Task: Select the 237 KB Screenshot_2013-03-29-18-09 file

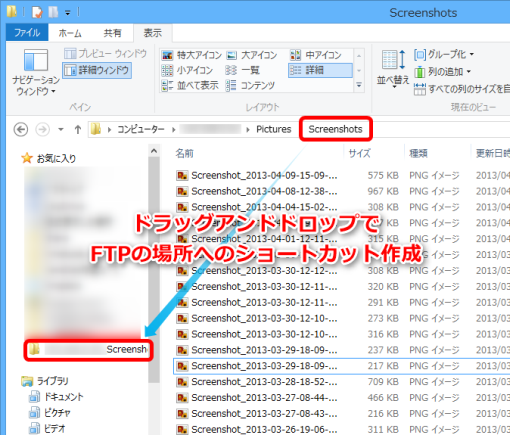Action: (264, 350)
